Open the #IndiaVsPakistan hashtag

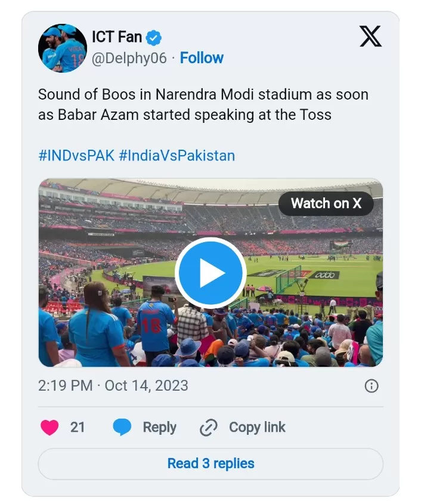click(177, 156)
